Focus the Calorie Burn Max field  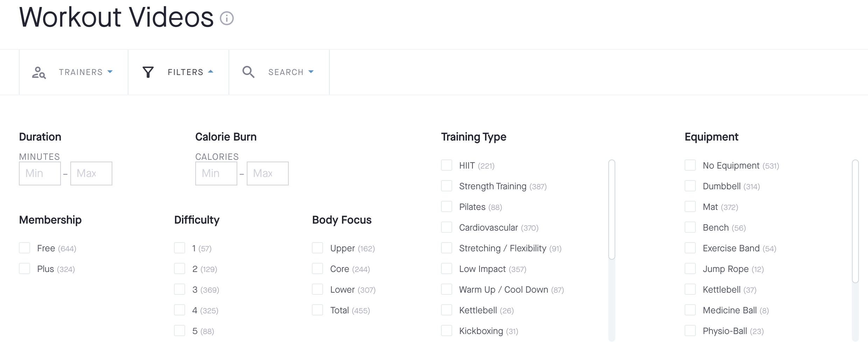click(x=267, y=173)
